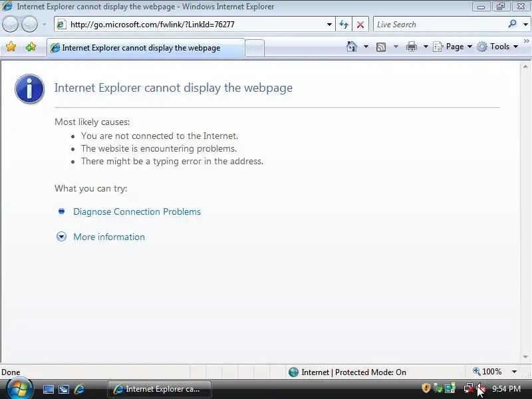
Task: Click the address bar URL field
Action: [194, 25]
